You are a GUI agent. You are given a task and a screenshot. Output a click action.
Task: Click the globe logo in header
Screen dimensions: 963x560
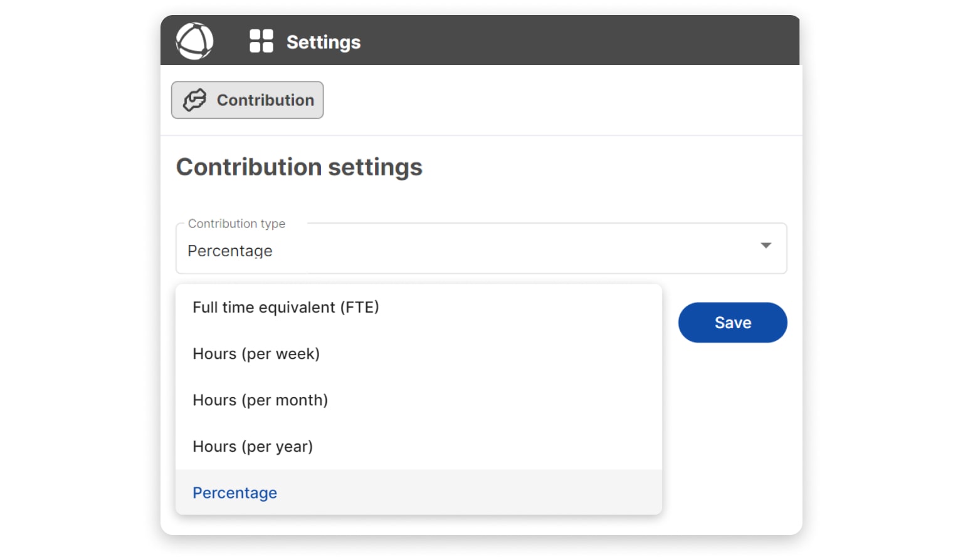pos(194,41)
